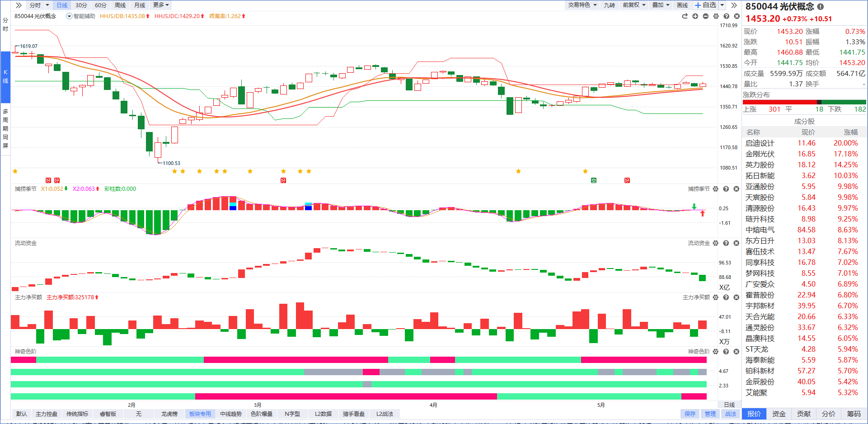Open the 前复权 adjustment dropdown
The width and height of the screenshot is (868, 424).
click(634, 5)
